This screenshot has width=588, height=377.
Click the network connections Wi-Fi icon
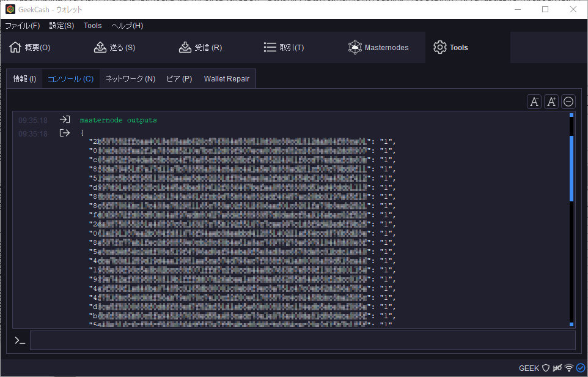coord(569,368)
